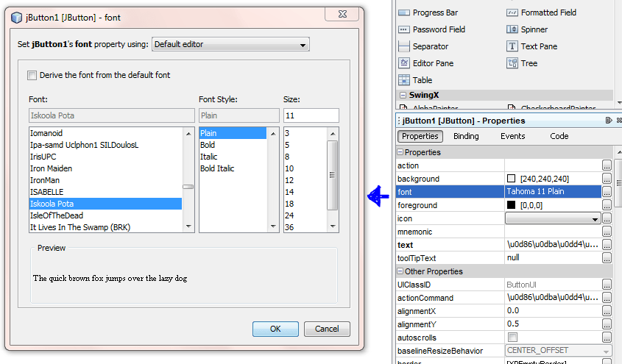This screenshot has height=364, width=622.
Task: Confirm font dialog with OK
Action: tap(275, 329)
